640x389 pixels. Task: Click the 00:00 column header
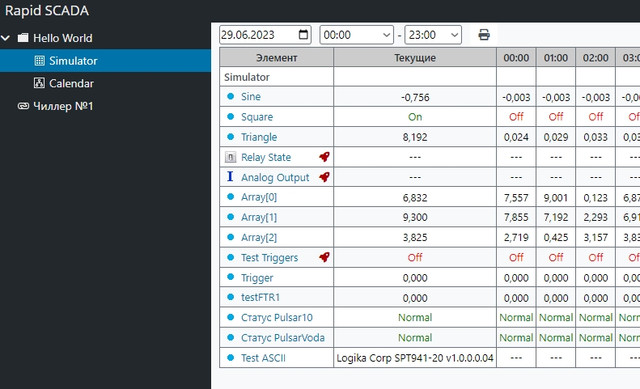[516, 58]
